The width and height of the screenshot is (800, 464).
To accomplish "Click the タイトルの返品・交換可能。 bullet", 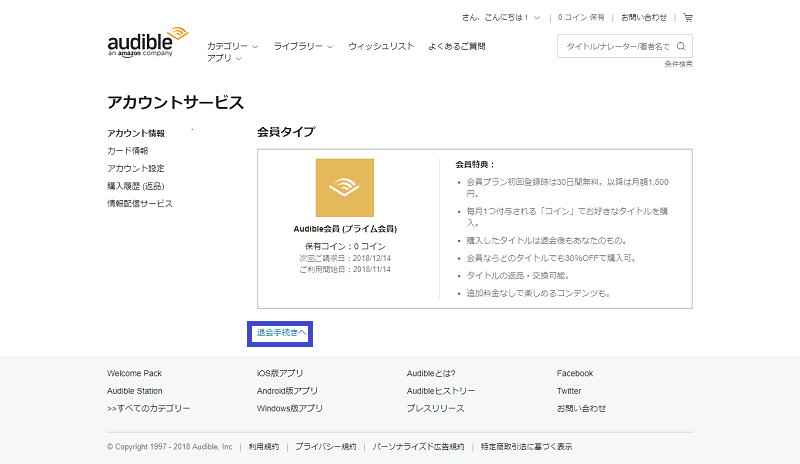I will coord(518,276).
